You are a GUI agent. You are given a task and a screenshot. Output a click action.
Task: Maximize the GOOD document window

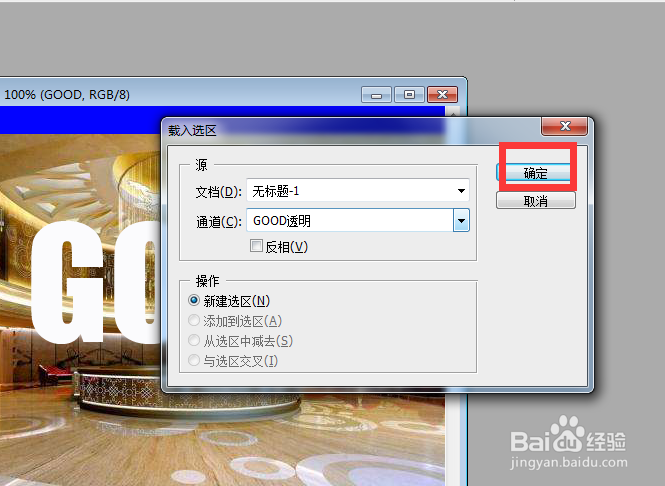[409, 95]
